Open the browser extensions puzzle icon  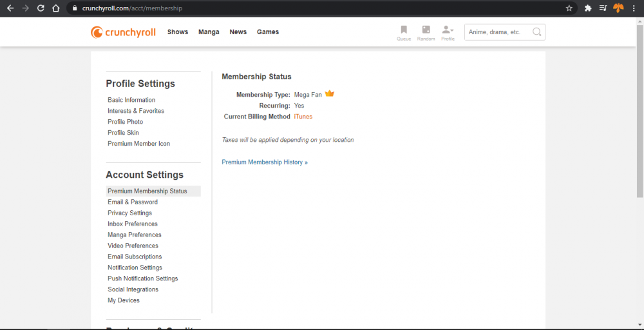[x=588, y=8]
